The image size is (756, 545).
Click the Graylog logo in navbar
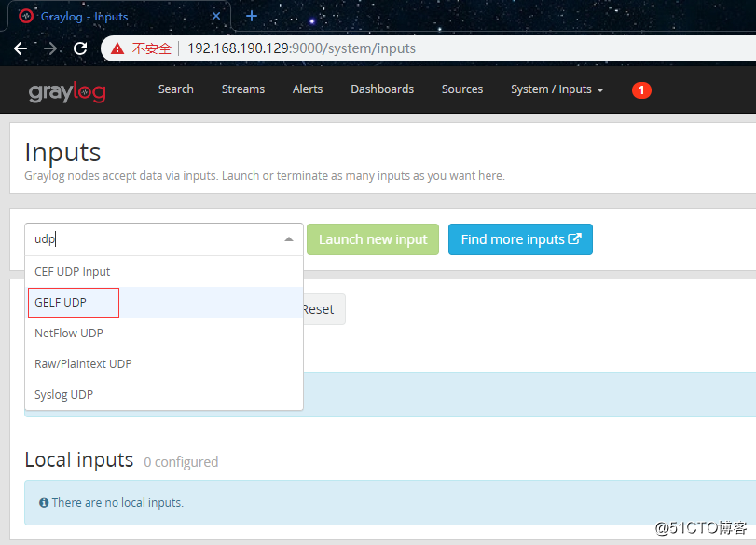point(67,91)
